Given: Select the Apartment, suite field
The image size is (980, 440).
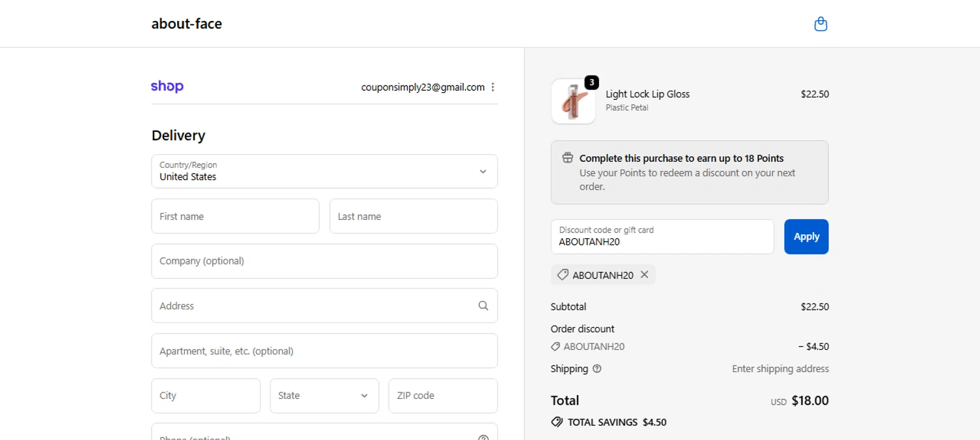Looking at the screenshot, I should (324, 351).
